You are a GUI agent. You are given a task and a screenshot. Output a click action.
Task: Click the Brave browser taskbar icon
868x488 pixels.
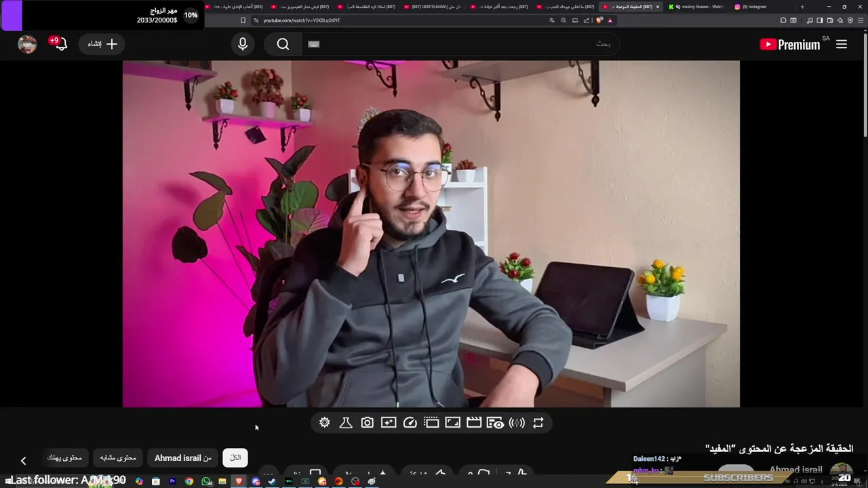(x=239, y=481)
